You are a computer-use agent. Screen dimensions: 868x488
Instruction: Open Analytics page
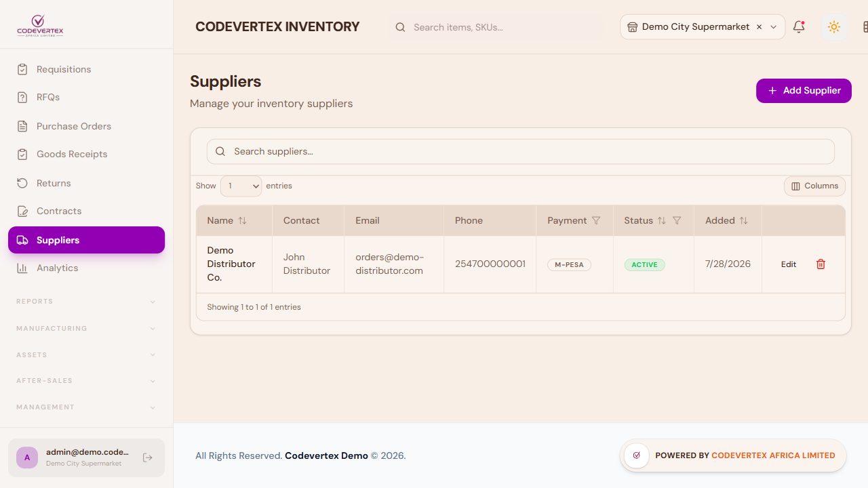86,268
